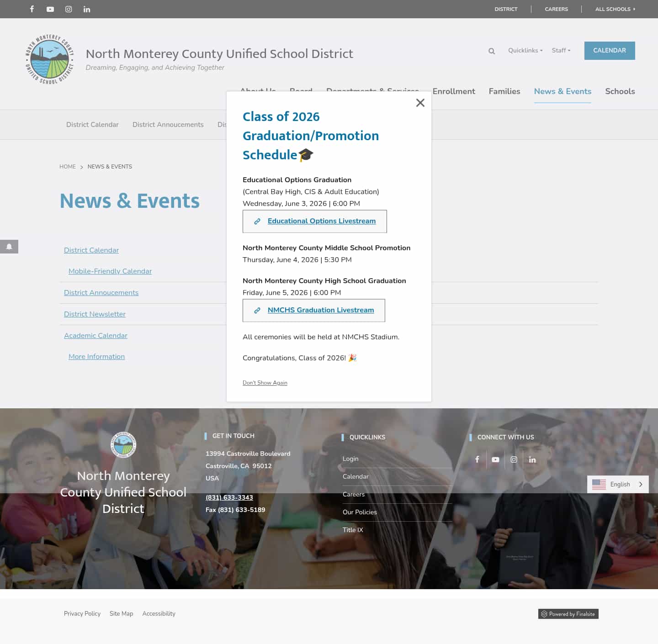
Task: Click the notification bell icon
Action: 9,247
